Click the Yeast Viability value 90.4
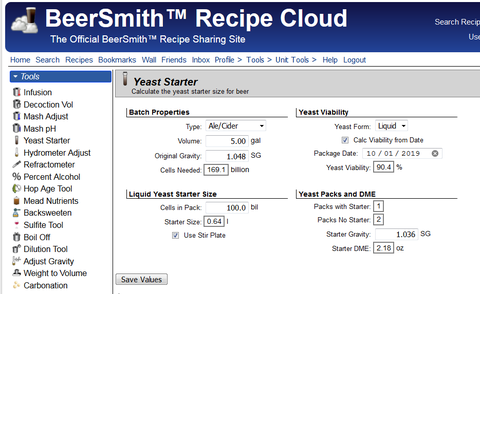This screenshot has width=480, height=432. point(383,167)
